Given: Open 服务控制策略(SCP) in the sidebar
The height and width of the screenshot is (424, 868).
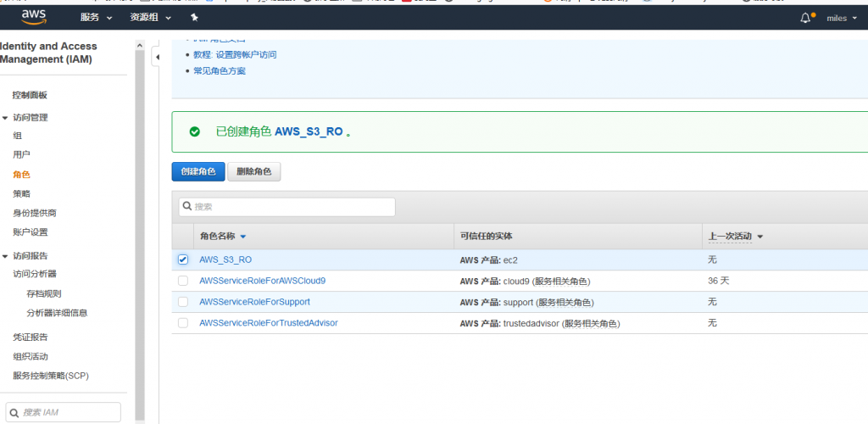Looking at the screenshot, I should [51, 376].
